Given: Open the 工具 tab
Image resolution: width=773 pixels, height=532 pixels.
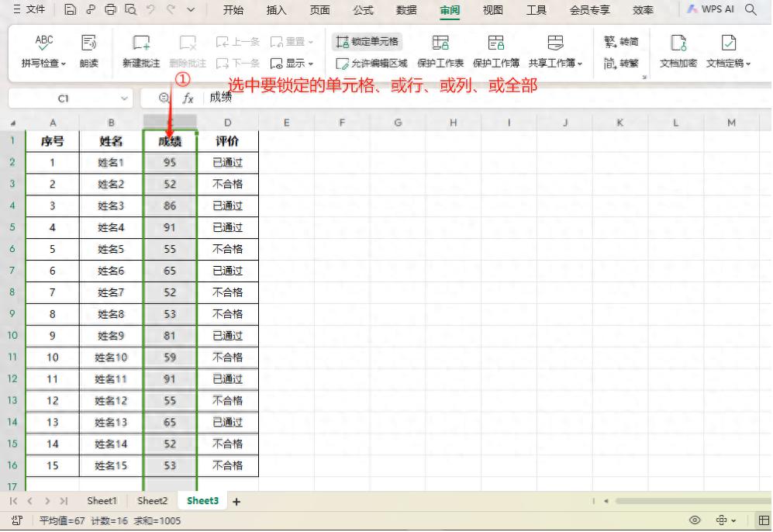Looking at the screenshot, I should 536,10.
